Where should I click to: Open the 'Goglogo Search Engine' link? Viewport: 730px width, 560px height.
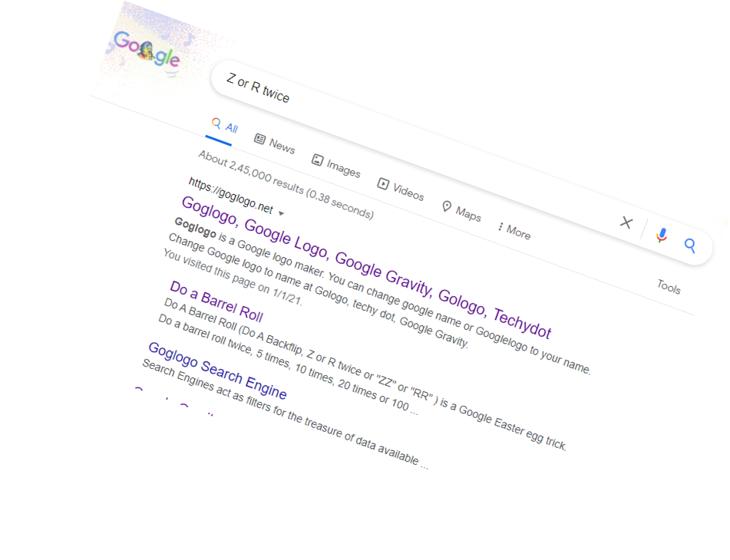pyautogui.click(x=217, y=371)
